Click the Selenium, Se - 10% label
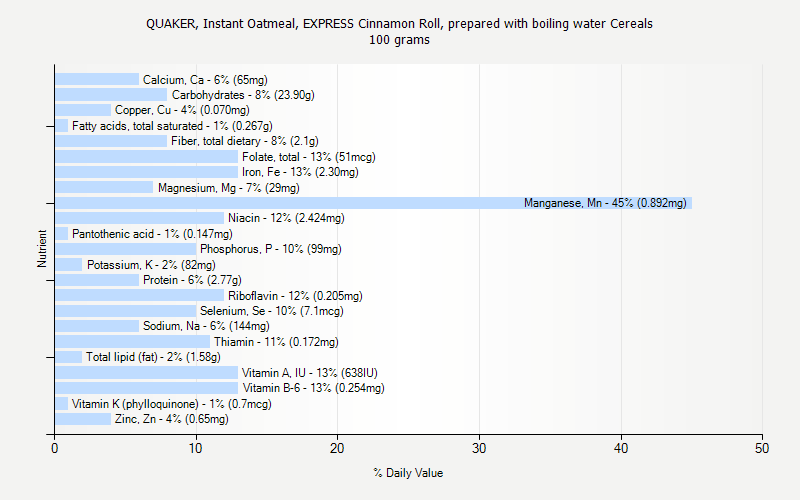 [x=272, y=311]
